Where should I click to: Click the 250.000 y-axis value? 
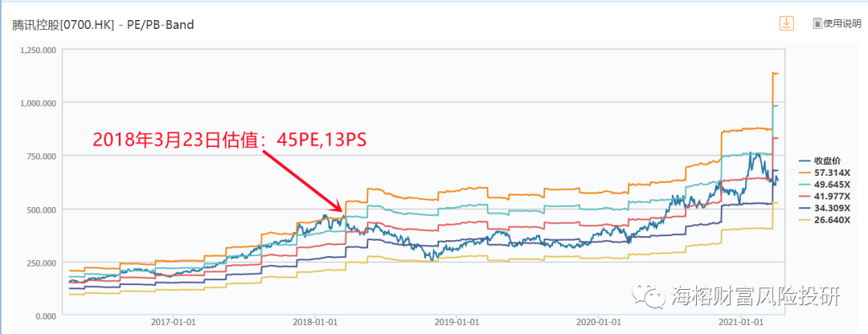pyautogui.click(x=42, y=263)
